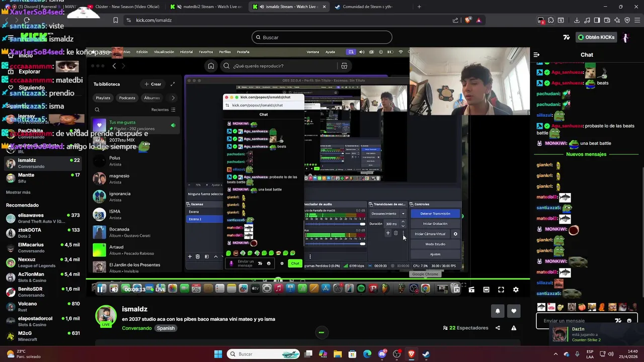Toggle theater mode on the player

point(486,290)
